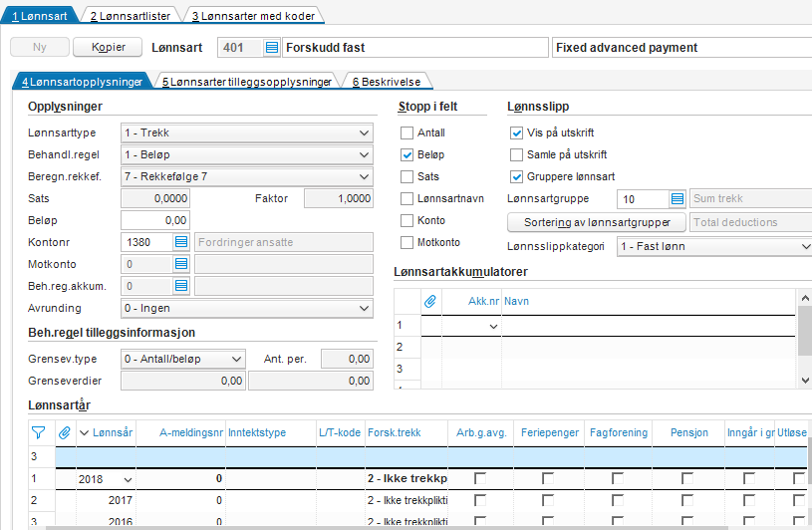The height and width of the screenshot is (530, 812).
Task: Click the Fagforening column header
Action: click(x=619, y=432)
